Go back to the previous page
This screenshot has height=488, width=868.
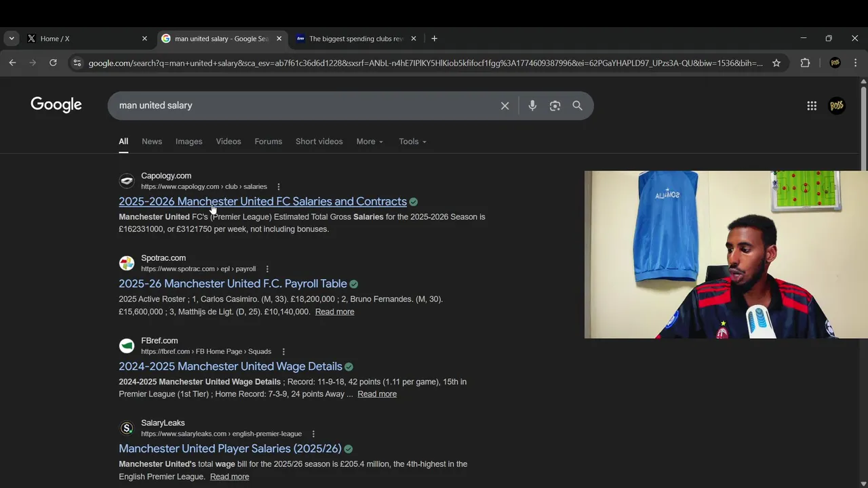pyautogui.click(x=12, y=63)
